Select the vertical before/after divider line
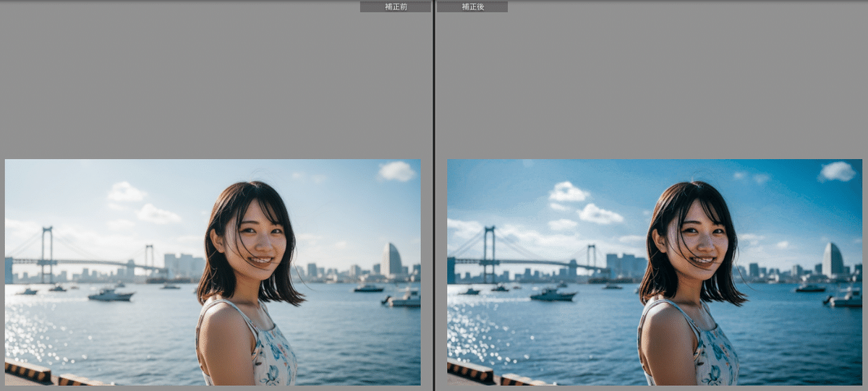The height and width of the screenshot is (391, 868). (433, 195)
